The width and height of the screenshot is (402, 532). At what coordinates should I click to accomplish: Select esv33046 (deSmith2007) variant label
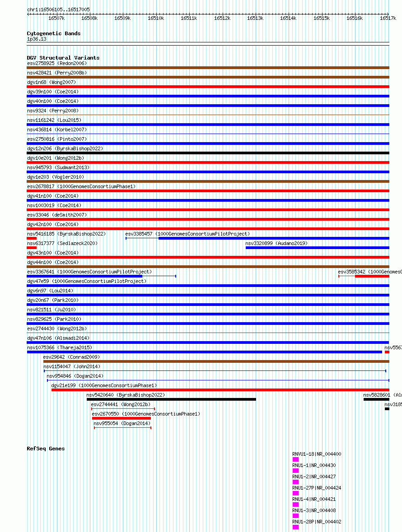tap(57, 215)
